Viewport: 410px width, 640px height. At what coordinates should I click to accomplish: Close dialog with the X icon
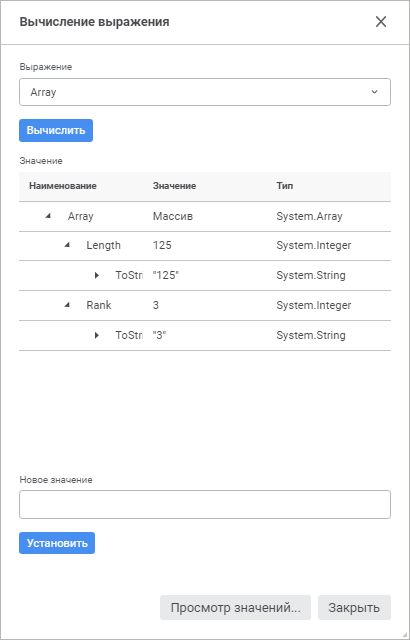click(381, 22)
